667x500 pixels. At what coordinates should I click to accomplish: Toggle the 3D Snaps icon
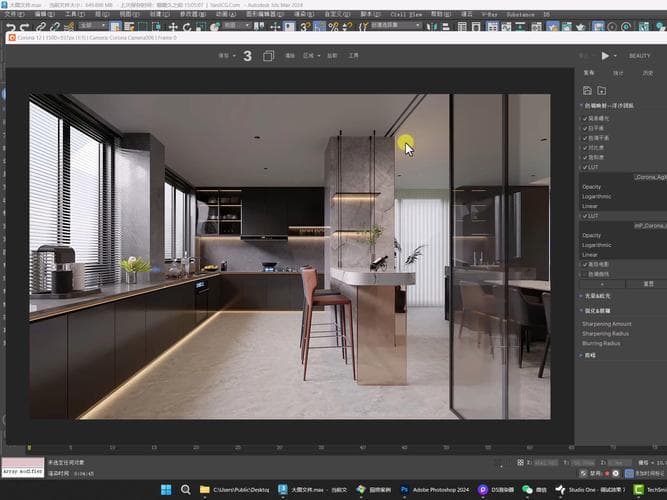coord(305,27)
